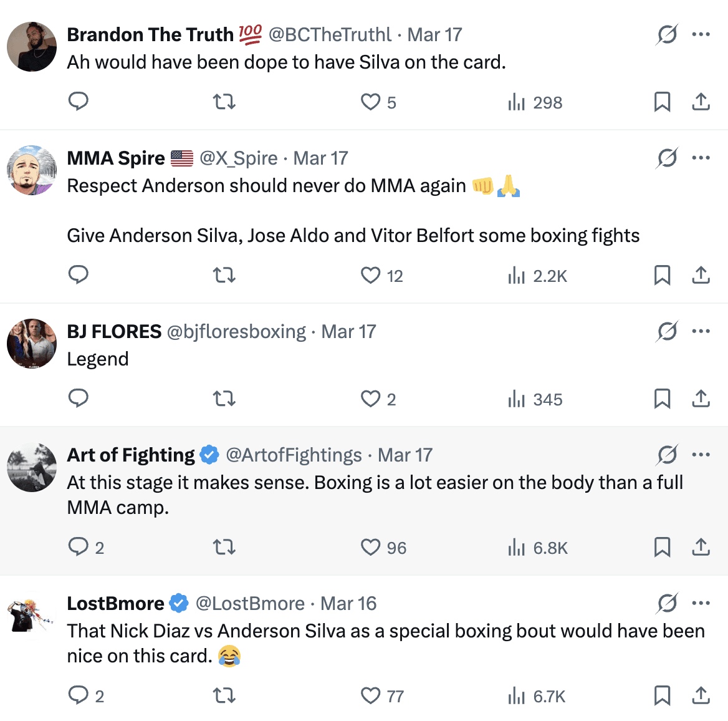Repost MMA Spire's tweet
Viewport: 728px width, 721px height.
(x=224, y=275)
